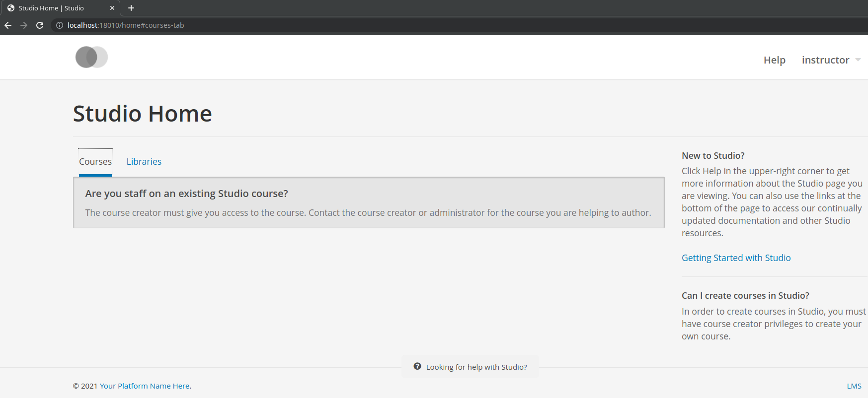Screen dimensions: 868x398
Task: Go back using the browser back arrow
Action: tap(8, 25)
